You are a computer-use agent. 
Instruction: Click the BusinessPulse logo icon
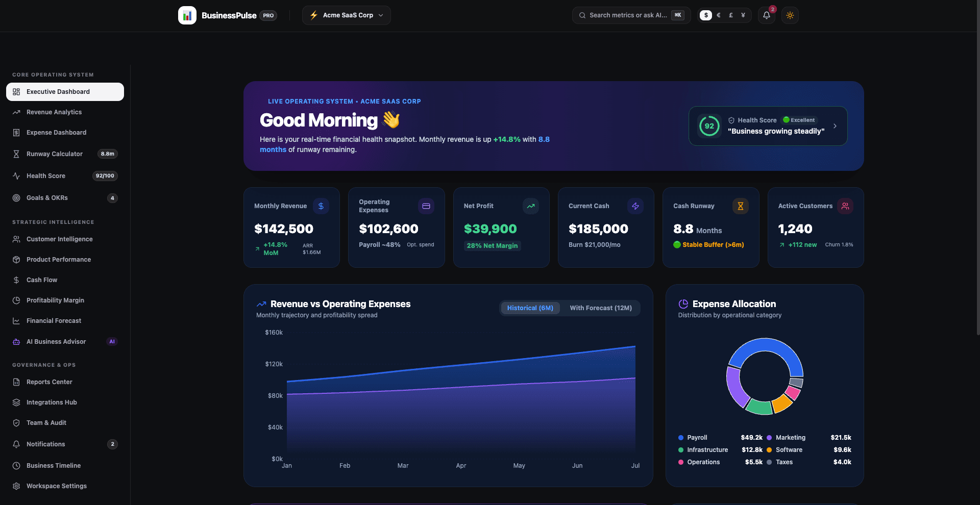coord(187,15)
